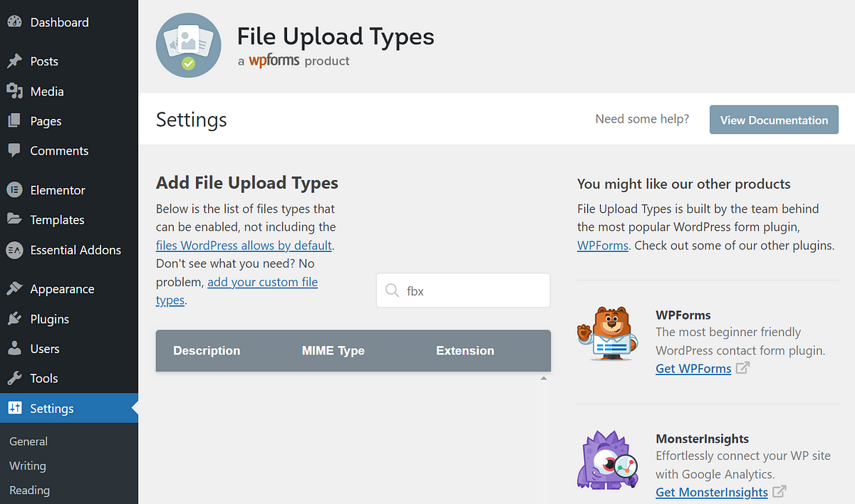Click the WPForms product title
This screenshot has height=504, width=855.
683,315
